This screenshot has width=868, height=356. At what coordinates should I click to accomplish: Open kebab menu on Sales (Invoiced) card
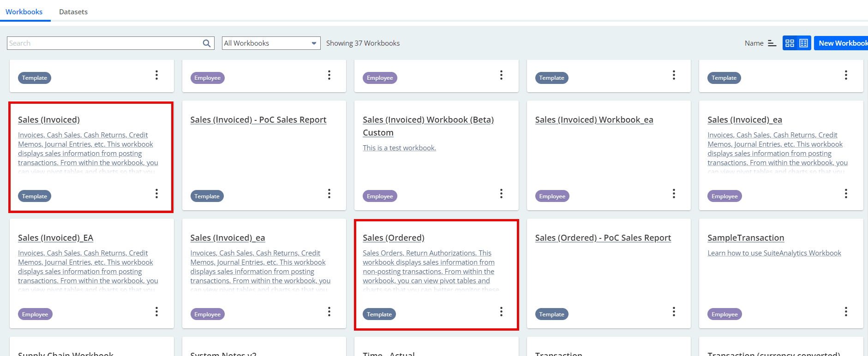coord(157,193)
